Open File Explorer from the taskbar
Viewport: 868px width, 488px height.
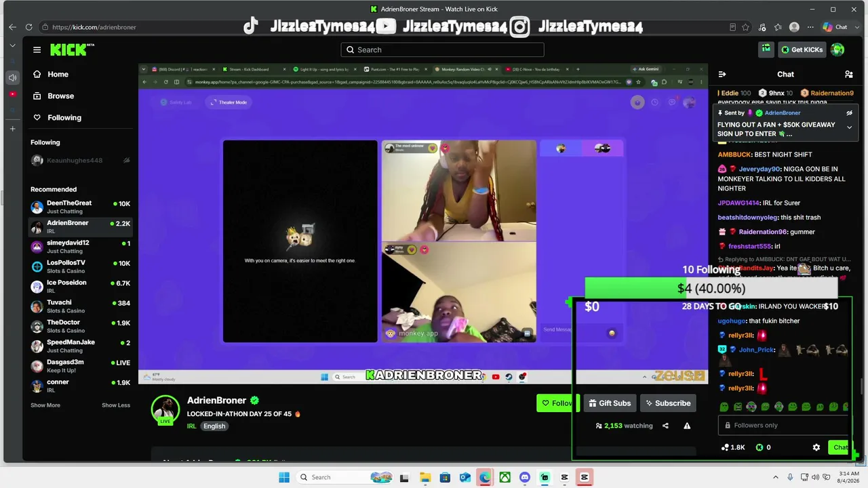[425, 477]
